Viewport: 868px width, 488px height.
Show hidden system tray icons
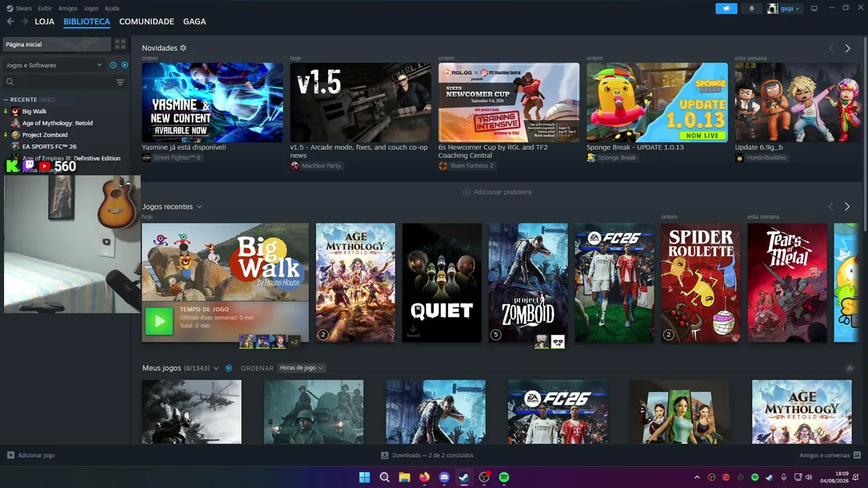click(696, 477)
